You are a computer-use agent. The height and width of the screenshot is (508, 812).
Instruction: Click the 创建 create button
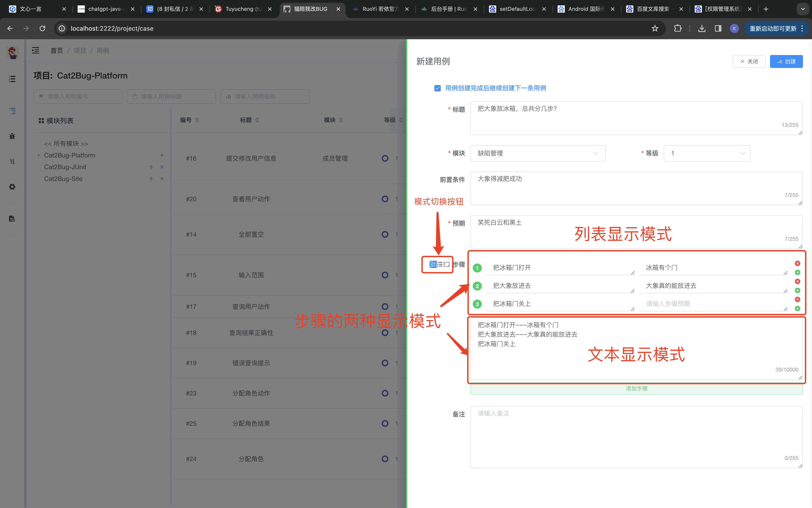pyautogui.click(x=786, y=62)
